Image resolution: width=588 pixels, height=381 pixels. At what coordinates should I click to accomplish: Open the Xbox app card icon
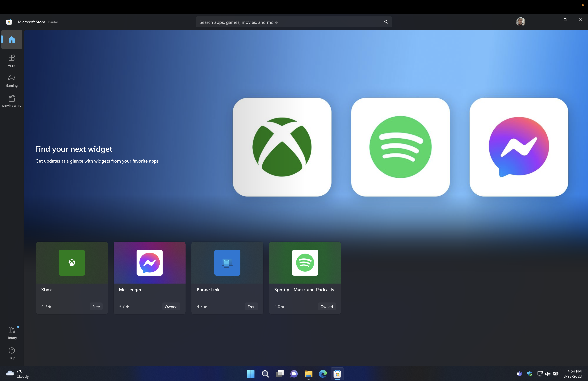72,262
